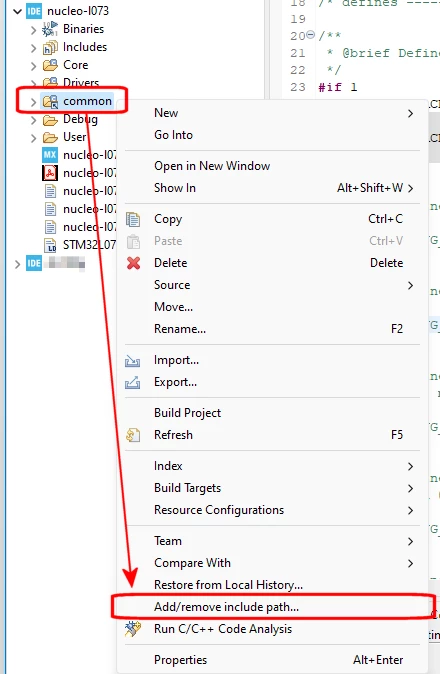Click the Code Analysis wand icon
The height and width of the screenshot is (674, 440).
click(x=132, y=629)
